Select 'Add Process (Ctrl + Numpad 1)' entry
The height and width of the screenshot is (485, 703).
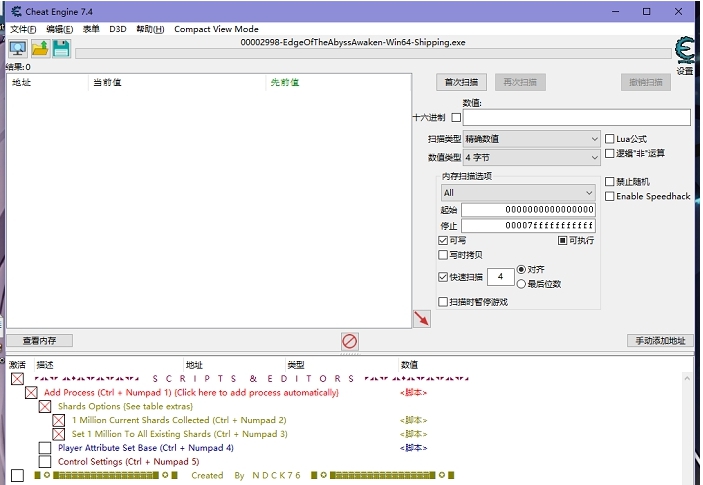pyautogui.click(x=191, y=393)
